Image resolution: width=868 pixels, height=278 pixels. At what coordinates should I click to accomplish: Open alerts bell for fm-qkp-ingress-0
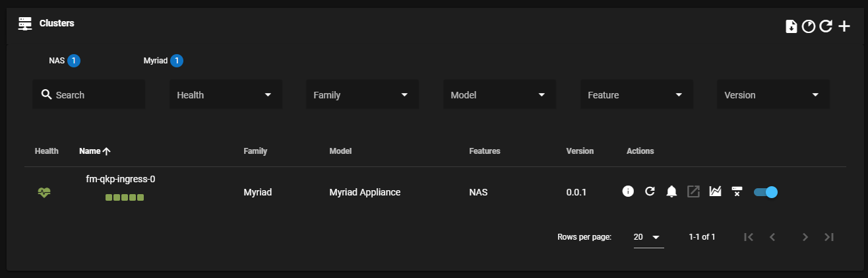point(671,191)
